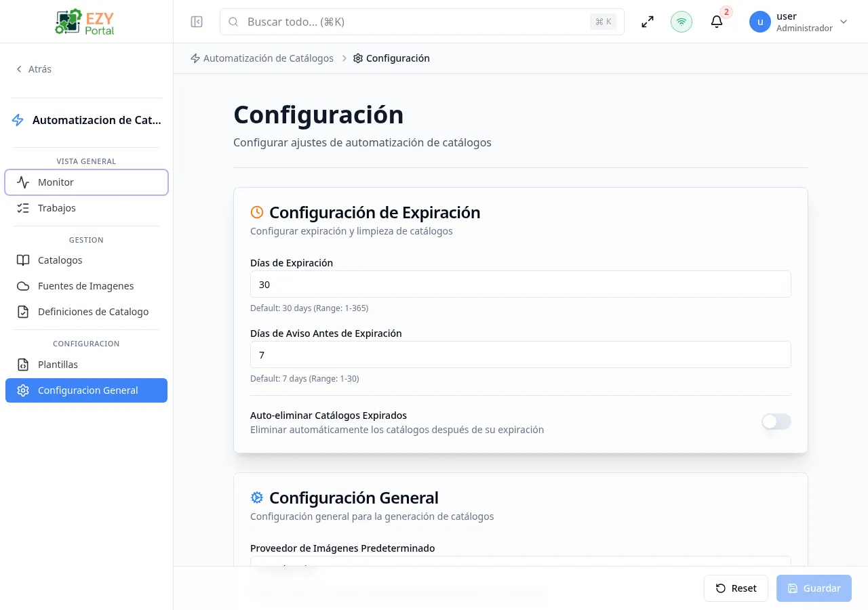Viewport: 868px width, 610px height.
Task: Collapse the sidebar panel icon
Action: [x=197, y=22]
